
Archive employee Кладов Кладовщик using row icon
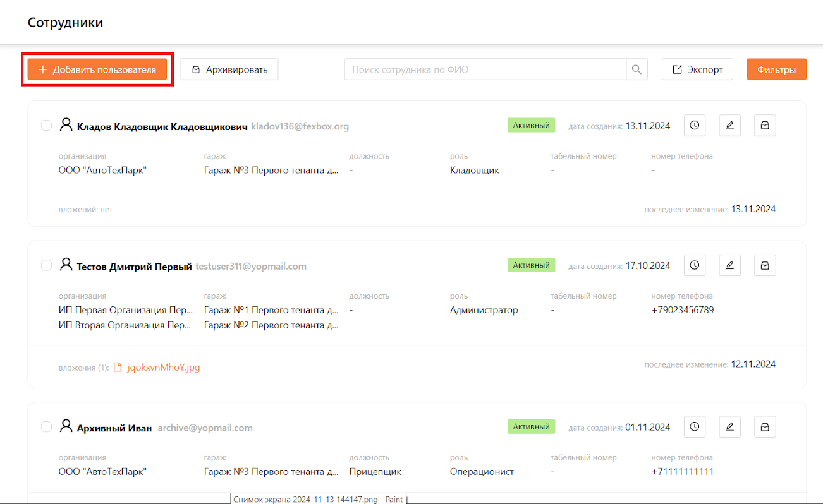(x=765, y=126)
